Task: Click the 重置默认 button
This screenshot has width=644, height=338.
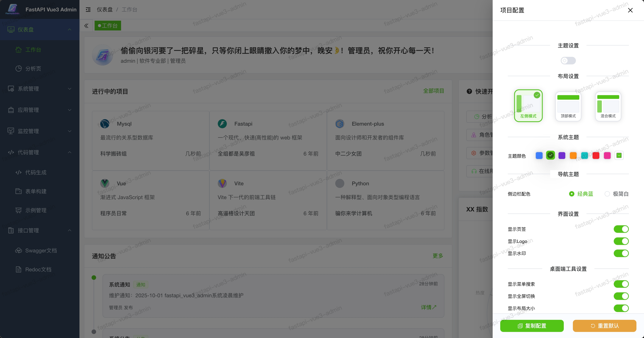Action: [604, 326]
